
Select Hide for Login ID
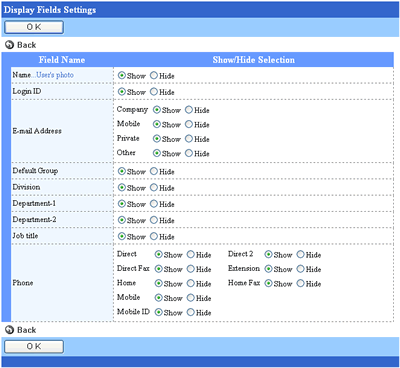[154, 91]
